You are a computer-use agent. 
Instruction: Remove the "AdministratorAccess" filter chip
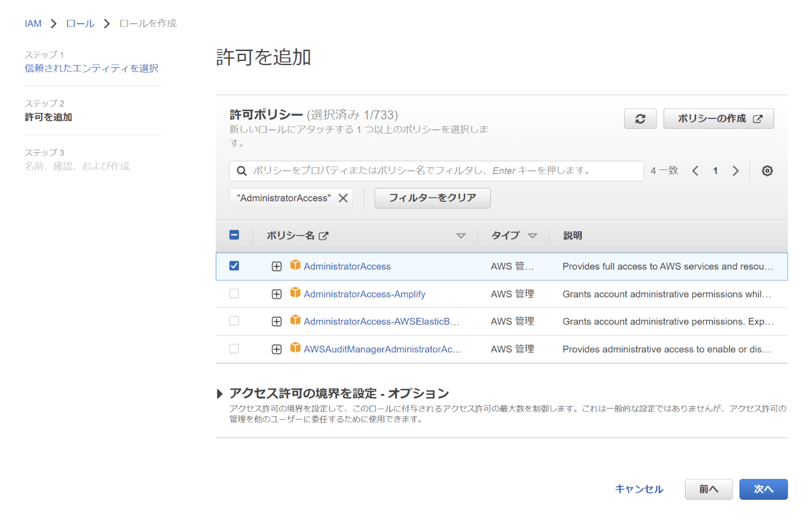[343, 198]
